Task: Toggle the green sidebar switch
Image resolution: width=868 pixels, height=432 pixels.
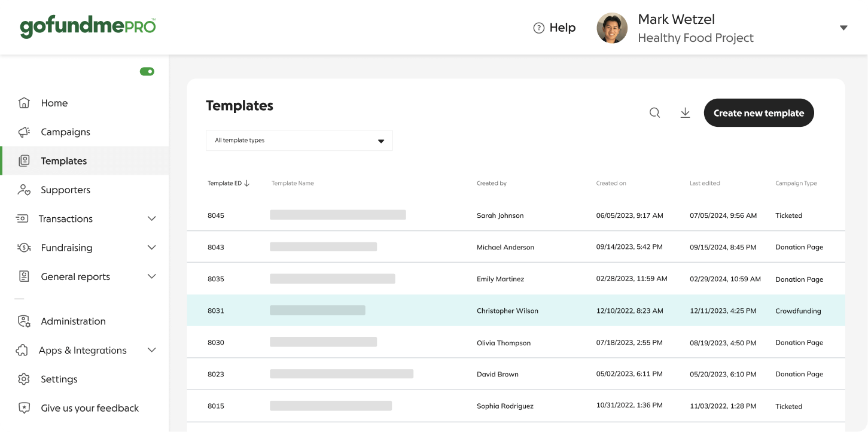Action: click(x=147, y=72)
